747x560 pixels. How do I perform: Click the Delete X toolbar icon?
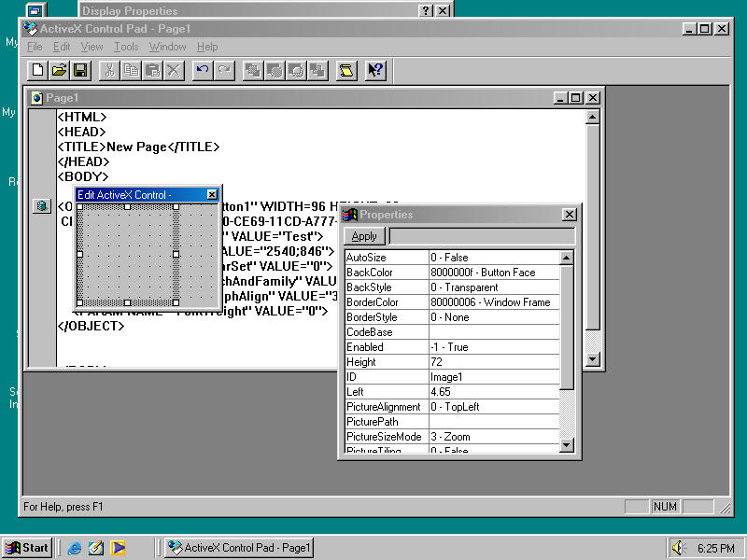(174, 71)
